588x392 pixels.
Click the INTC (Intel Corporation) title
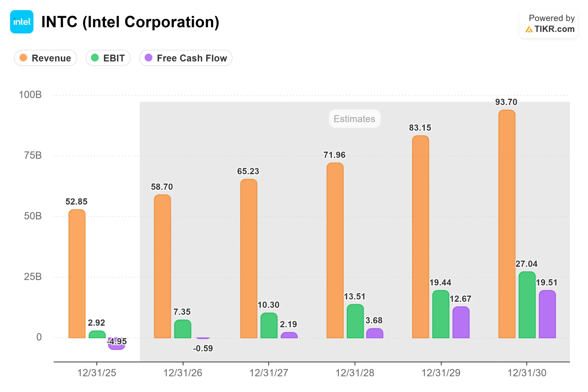[130, 22]
